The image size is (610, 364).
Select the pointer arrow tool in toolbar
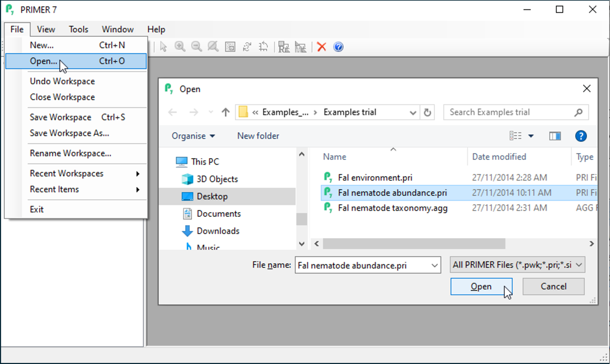[x=163, y=47]
